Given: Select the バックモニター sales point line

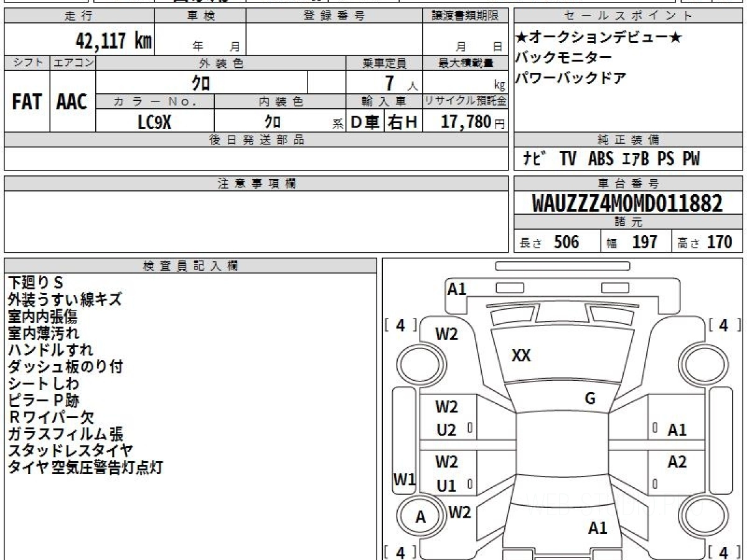Looking at the screenshot, I should point(563,58).
